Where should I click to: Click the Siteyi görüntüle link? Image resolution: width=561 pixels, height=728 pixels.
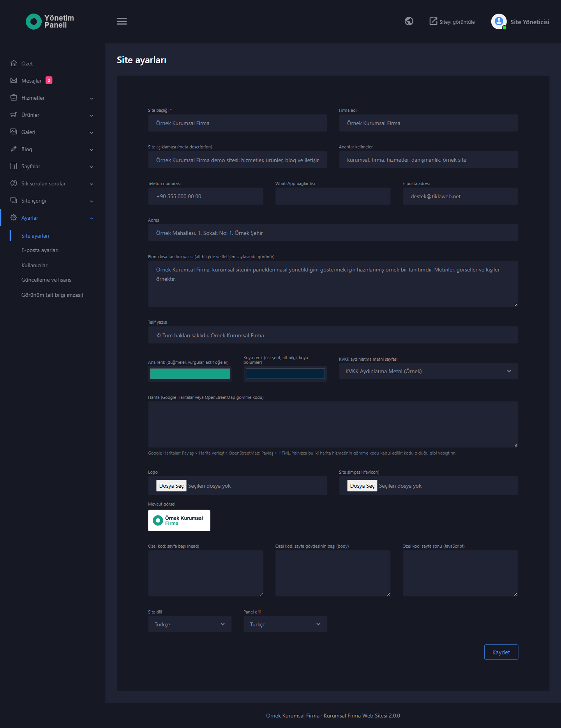coord(452,22)
